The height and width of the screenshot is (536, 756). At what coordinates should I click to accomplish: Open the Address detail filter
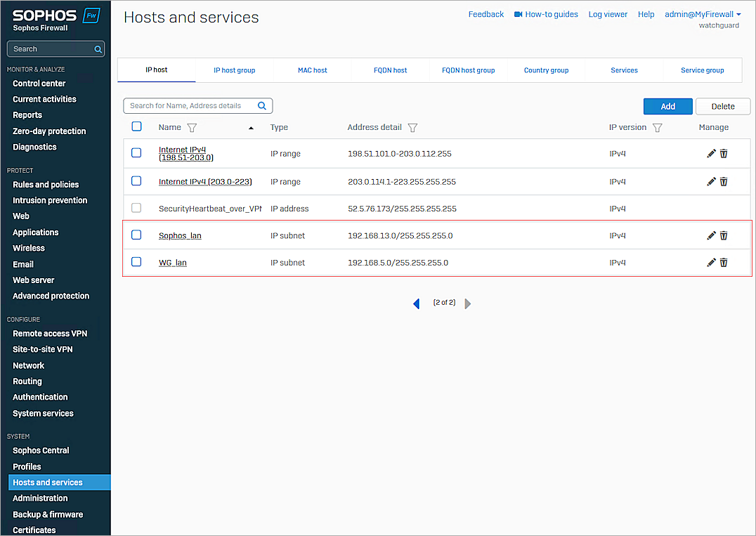[412, 127]
